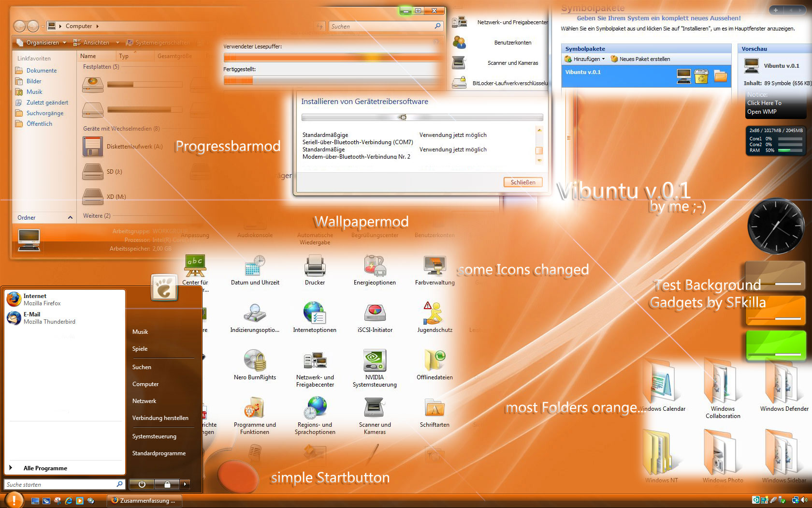Open Ansichten dropdown arrow in Explorer
The height and width of the screenshot is (508, 812).
tap(117, 43)
